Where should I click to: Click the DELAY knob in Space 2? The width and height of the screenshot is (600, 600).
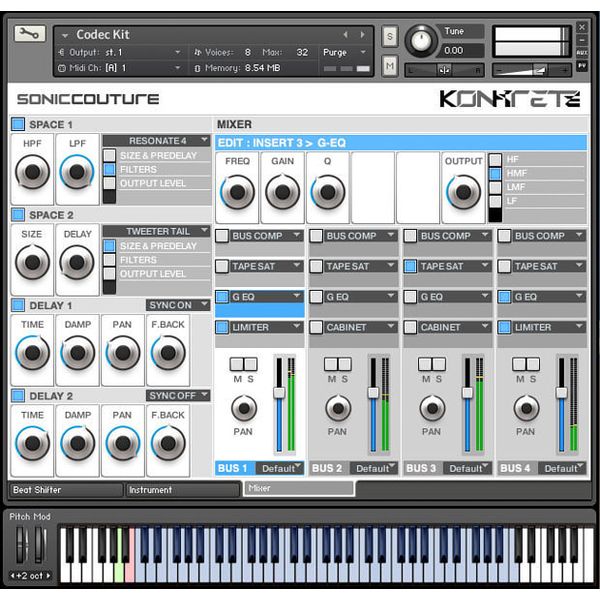click(77, 262)
